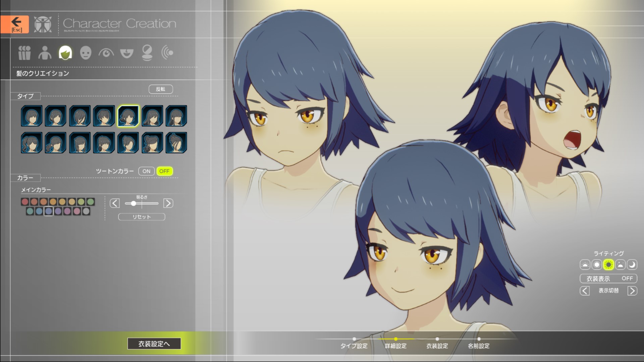
Task: Open the eye settings tab icon
Action: pyautogui.click(x=106, y=53)
